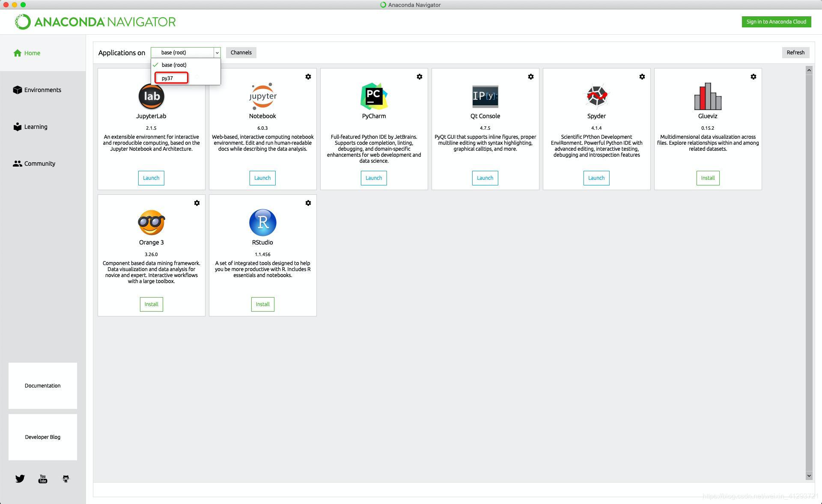Launch Spyder
The height and width of the screenshot is (504, 822).
pos(596,178)
